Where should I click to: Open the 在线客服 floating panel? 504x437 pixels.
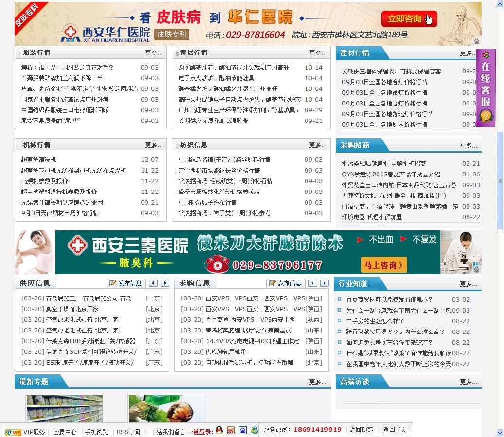point(486,87)
